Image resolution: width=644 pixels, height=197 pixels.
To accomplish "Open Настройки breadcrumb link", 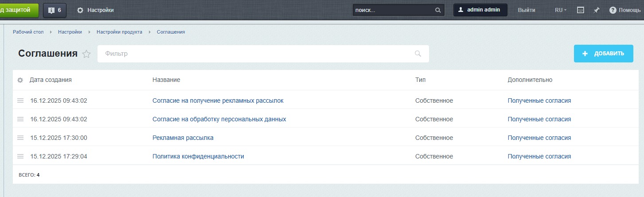I will pyautogui.click(x=70, y=32).
